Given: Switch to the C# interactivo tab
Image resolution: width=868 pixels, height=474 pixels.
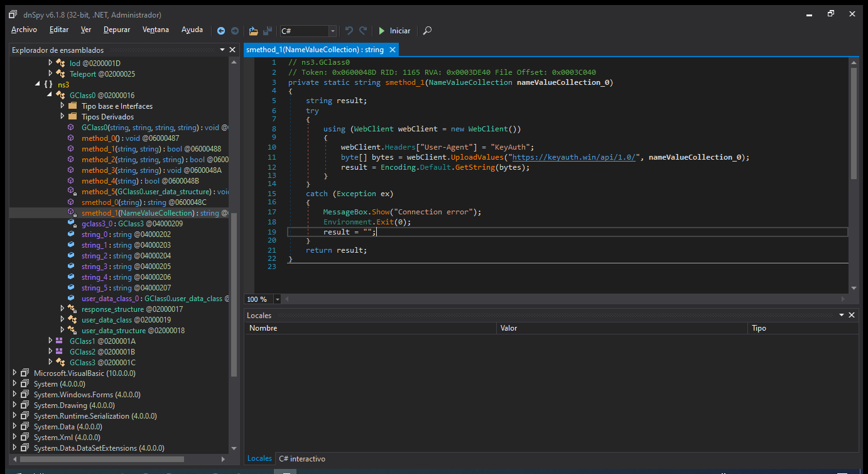Looking at the screenshot, I should tap(302, 458).
